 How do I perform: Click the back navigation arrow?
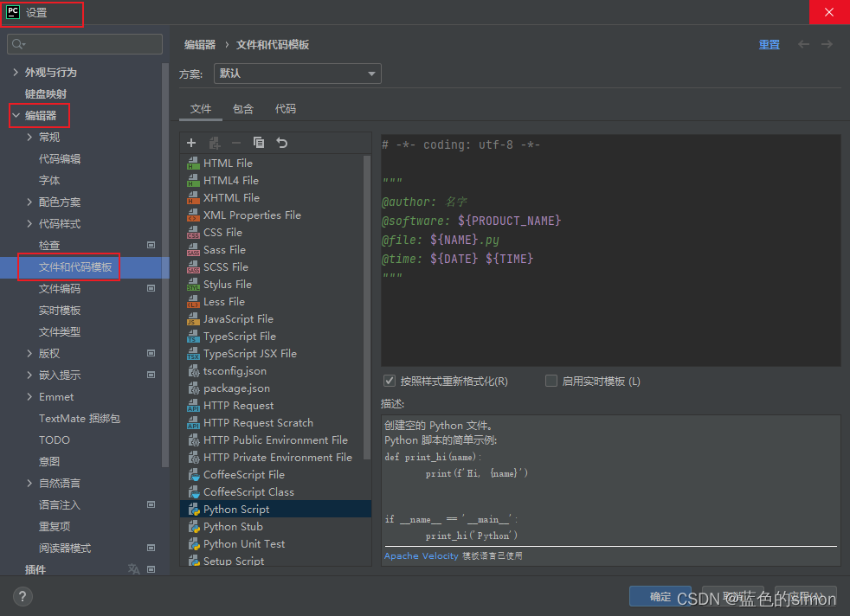(803, 44)
